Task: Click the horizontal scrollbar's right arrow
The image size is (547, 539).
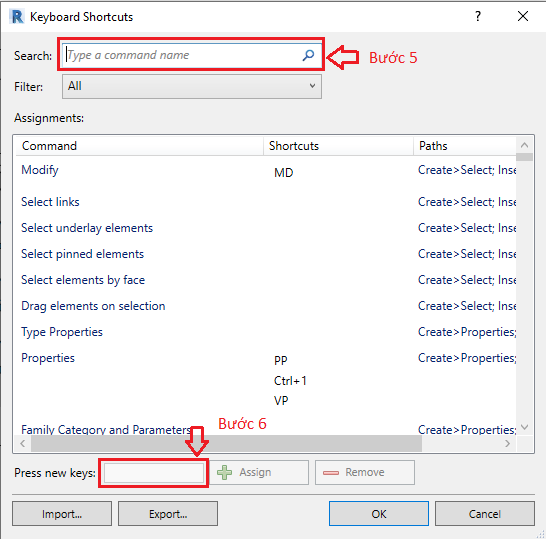Action: [508, 443]
